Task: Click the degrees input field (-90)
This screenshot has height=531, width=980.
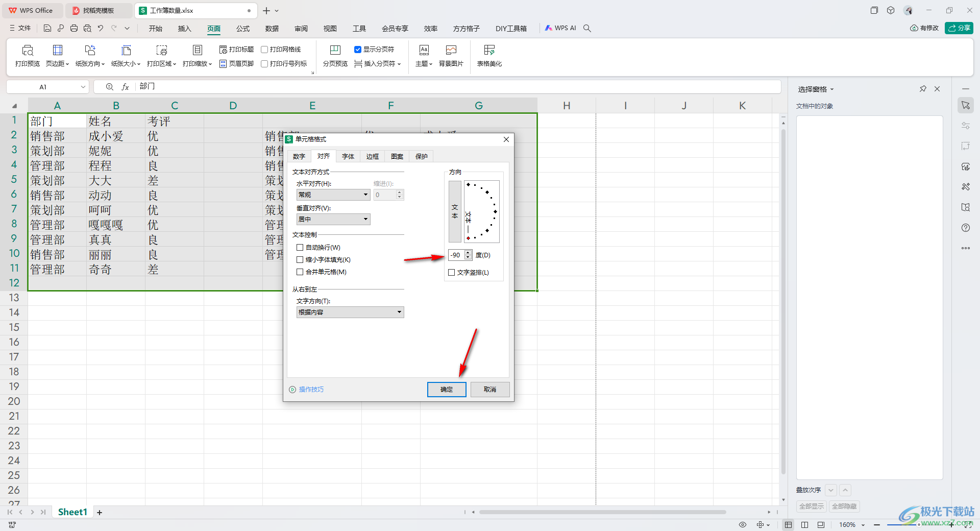Action: (457, 255)
